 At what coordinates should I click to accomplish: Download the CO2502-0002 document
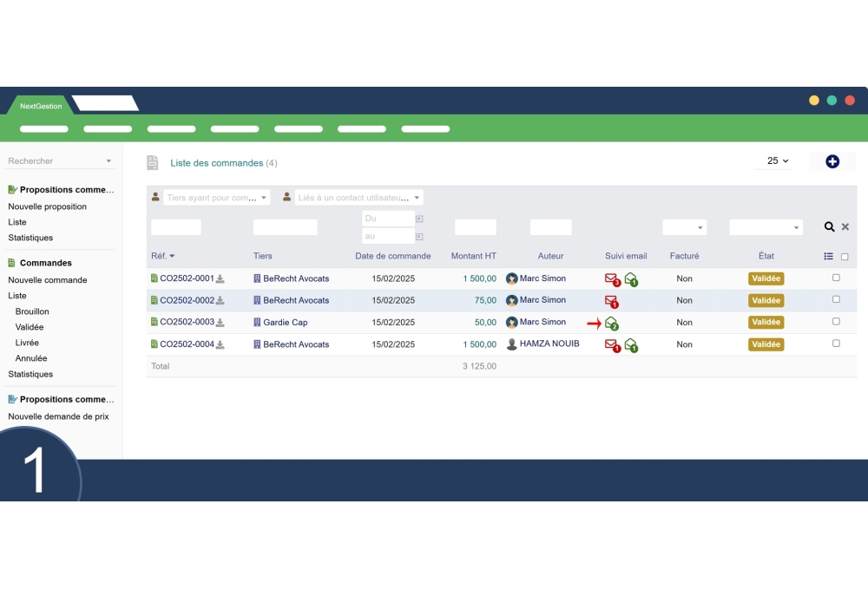point(220,300)
